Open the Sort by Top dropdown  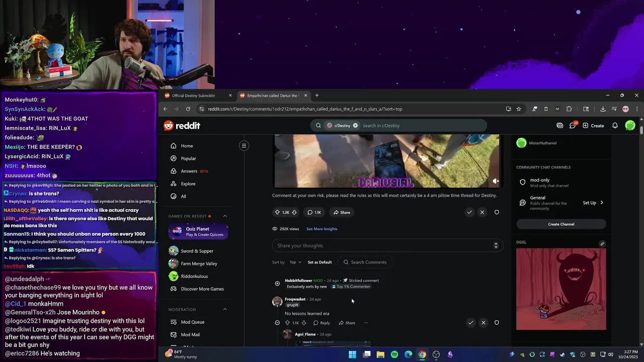[x=295, y=262]
